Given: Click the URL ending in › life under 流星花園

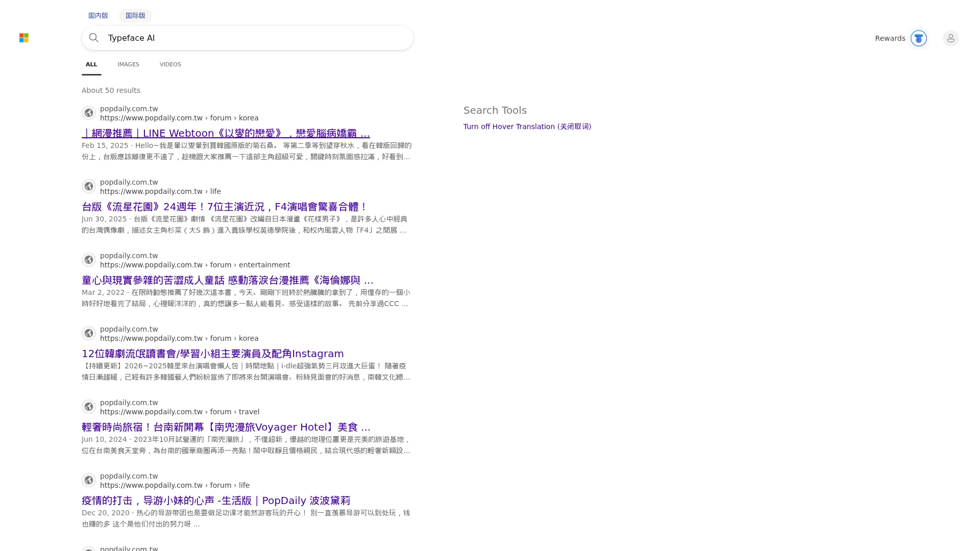Looking at the screenshot, I should coord(160,191).
